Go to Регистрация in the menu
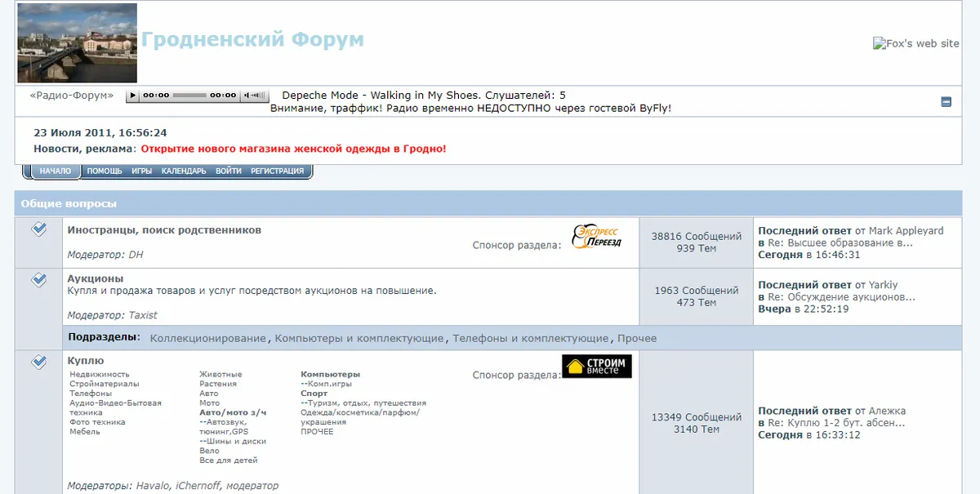 [277, 171]
